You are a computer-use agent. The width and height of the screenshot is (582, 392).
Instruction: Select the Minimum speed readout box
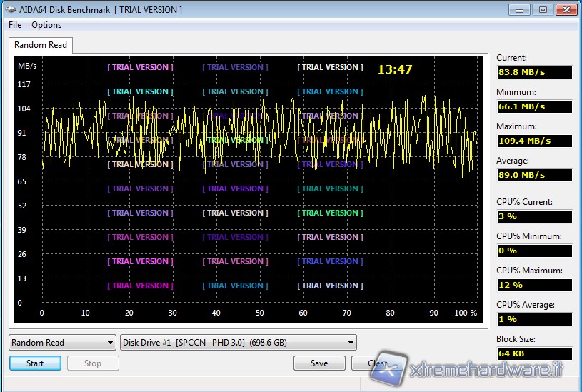pos(534,106)
